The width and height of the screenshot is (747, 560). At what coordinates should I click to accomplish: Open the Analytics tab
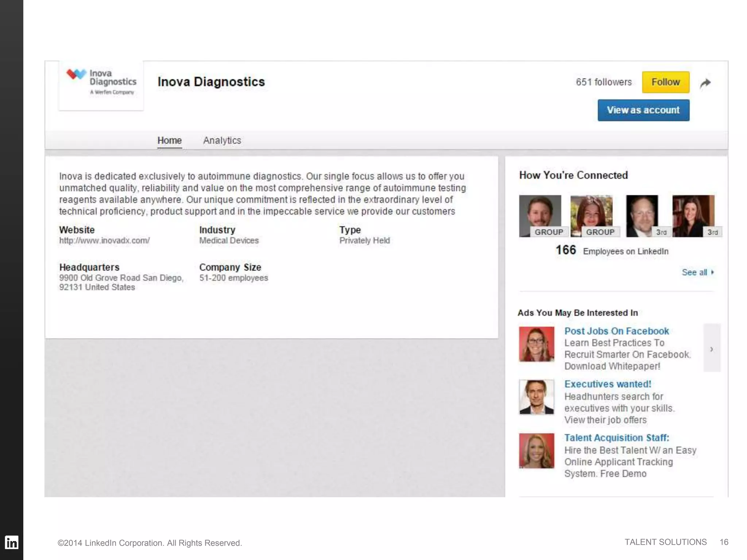[x=222, y=140]
